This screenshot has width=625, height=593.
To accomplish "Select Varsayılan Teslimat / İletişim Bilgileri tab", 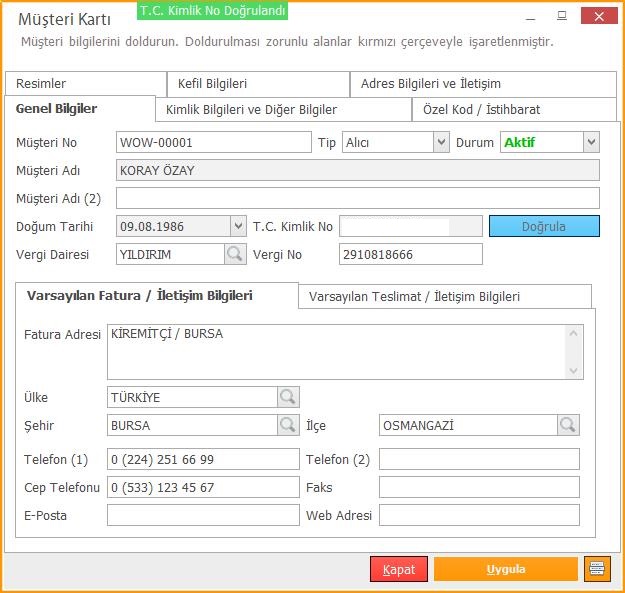I will pyautogui.click(x=444, y=296).
